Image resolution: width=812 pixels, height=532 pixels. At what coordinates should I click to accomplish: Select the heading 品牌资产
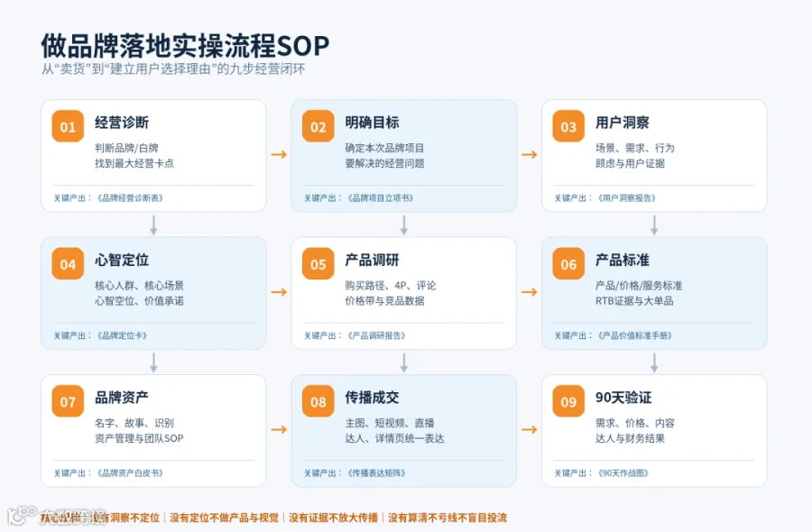121,398
